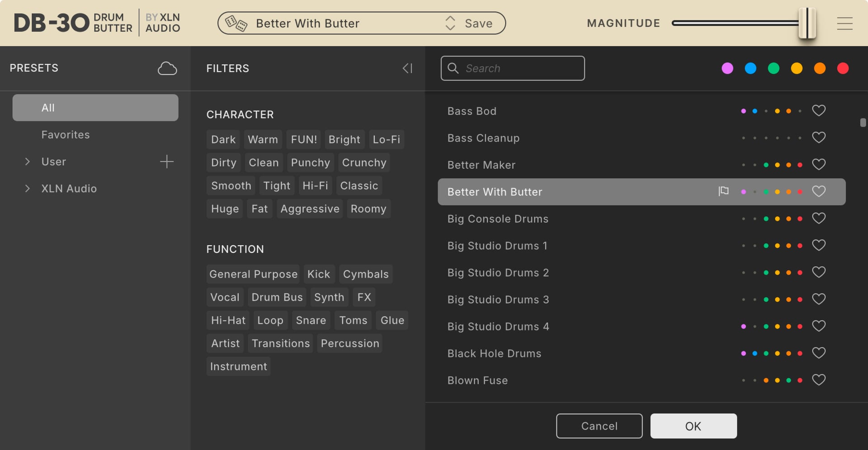Confirm selection with the OK button
The height and width of the screenshot is (450, 868).
tap(693, 426)
